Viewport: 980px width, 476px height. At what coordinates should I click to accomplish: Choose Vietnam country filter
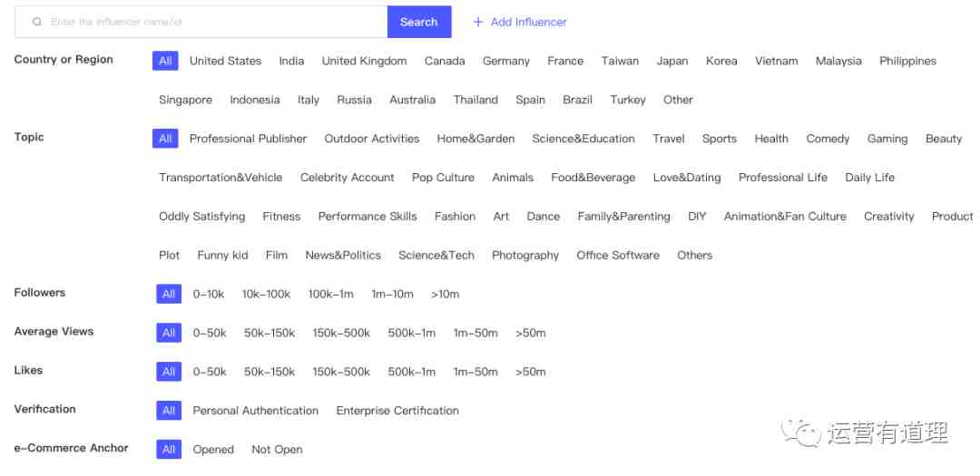tap(776, 61)
